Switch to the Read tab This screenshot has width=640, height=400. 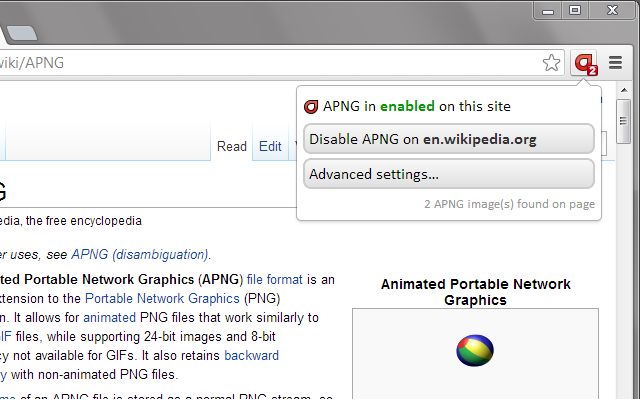click(231, 146)
